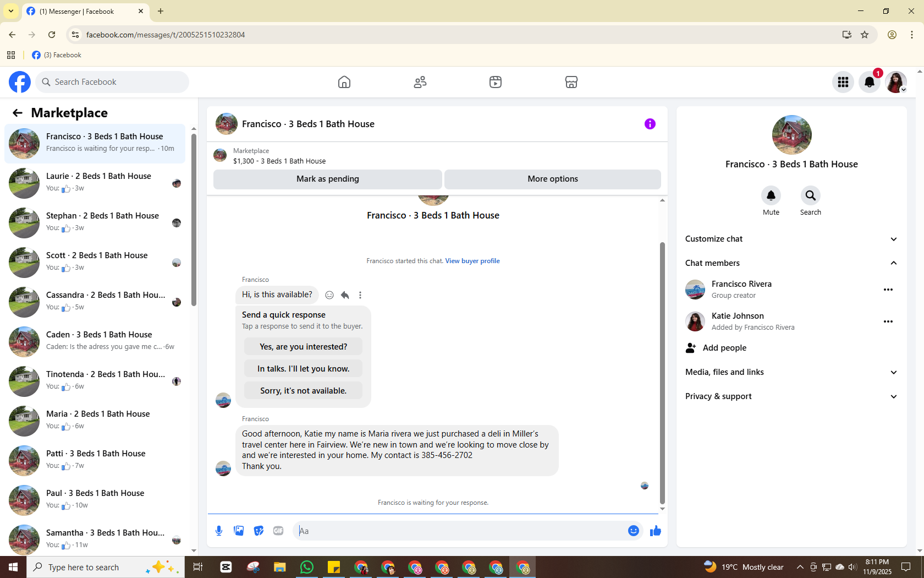Click the chat messages scrollbar
Image resolution: width=924 pixels, height=578 pixels.
(x=662, y=373)
